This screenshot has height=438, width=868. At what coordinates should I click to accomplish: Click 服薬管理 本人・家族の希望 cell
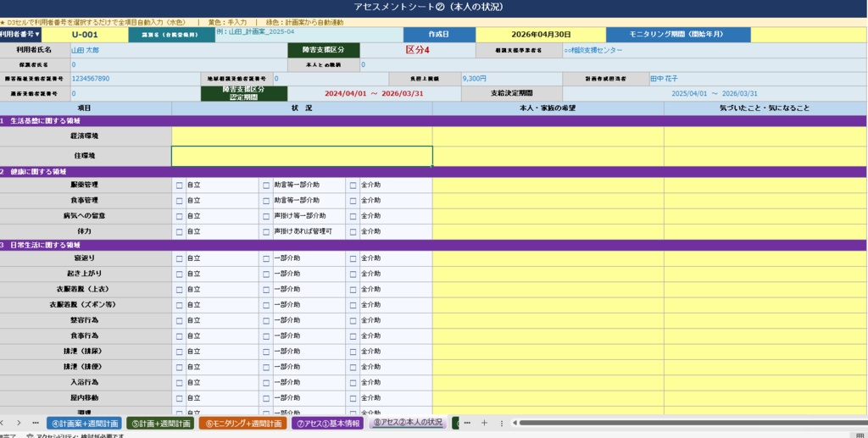(548, 186)
